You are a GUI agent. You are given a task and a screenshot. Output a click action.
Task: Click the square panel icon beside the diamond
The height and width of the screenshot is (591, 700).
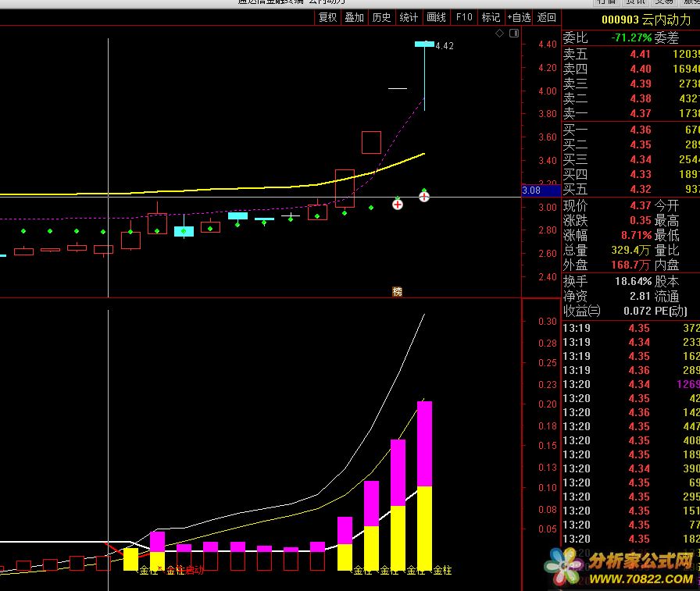point(513,34)
